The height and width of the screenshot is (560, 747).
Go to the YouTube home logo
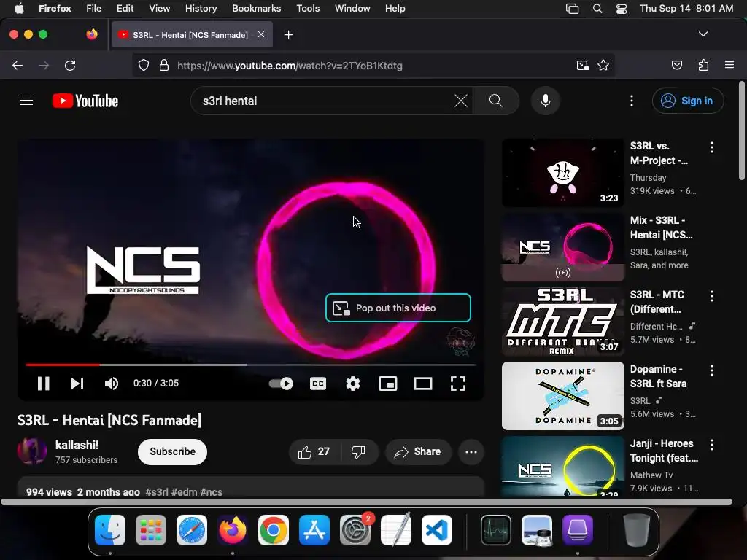pos(85,101)
